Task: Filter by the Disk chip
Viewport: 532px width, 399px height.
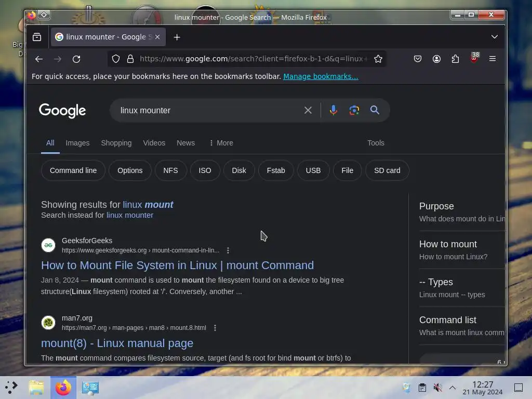Action: (x=239, y=170)
